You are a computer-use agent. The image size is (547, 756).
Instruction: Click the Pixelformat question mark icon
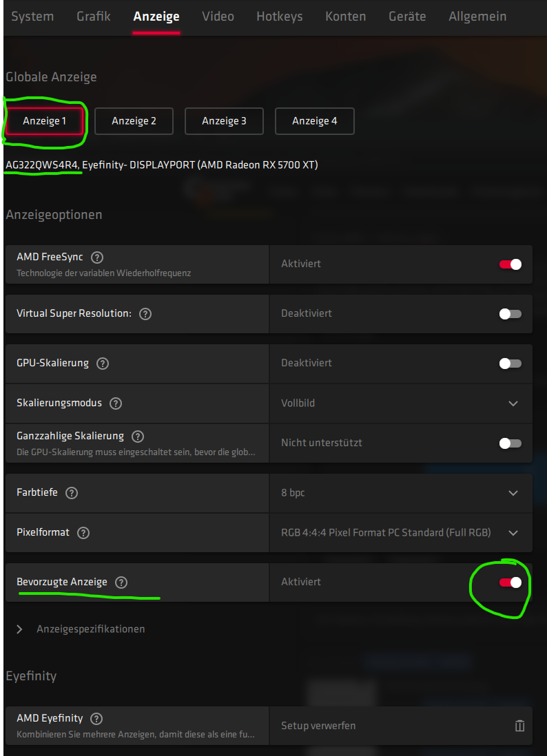pos(83,533)
